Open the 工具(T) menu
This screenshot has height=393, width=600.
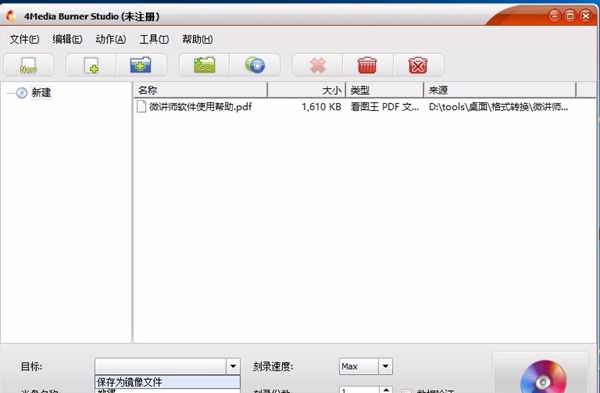pos(154,39)
